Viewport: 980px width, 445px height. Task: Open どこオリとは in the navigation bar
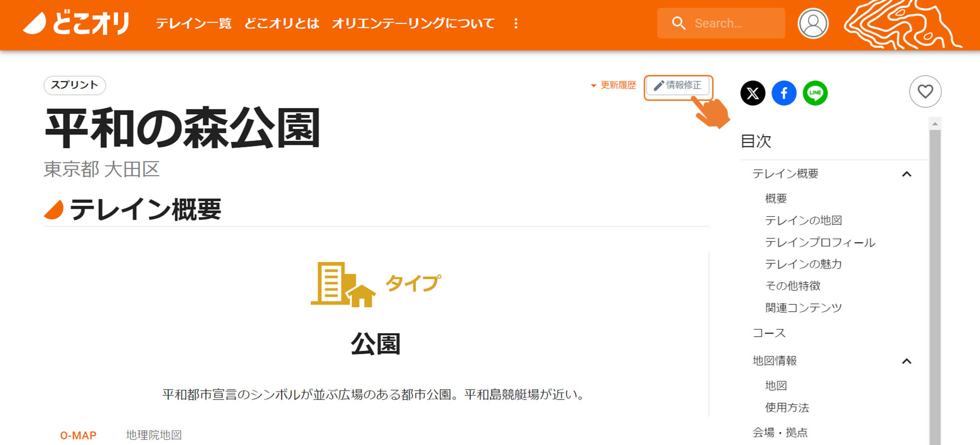[281, 23]
